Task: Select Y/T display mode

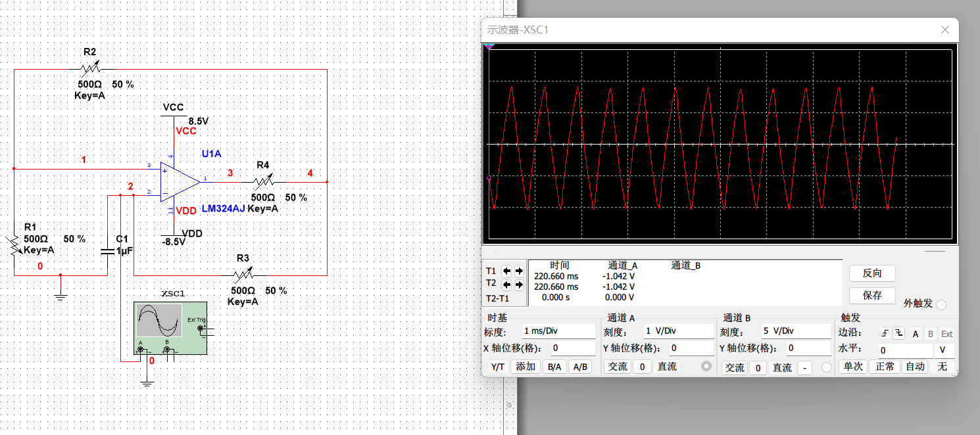Action: 498,367
